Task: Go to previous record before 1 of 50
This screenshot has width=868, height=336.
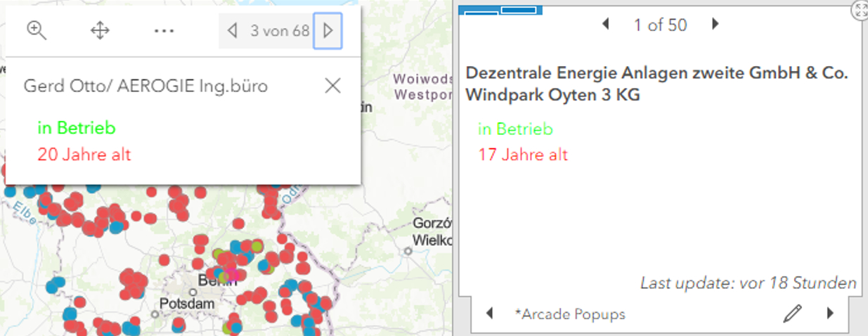Action: pos(606,25)
